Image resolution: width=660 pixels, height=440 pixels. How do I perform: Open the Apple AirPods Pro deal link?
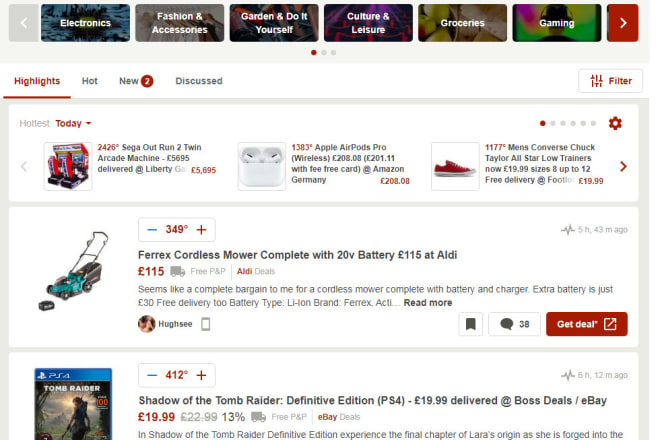tap(347, 163)
